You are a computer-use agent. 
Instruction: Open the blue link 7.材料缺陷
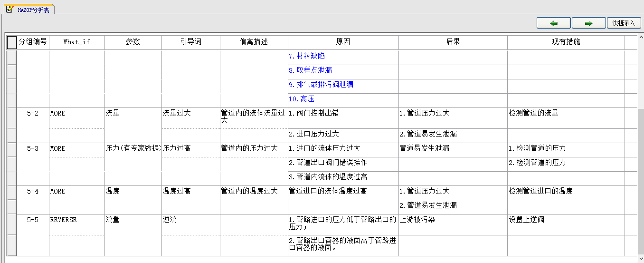[307, 56]
